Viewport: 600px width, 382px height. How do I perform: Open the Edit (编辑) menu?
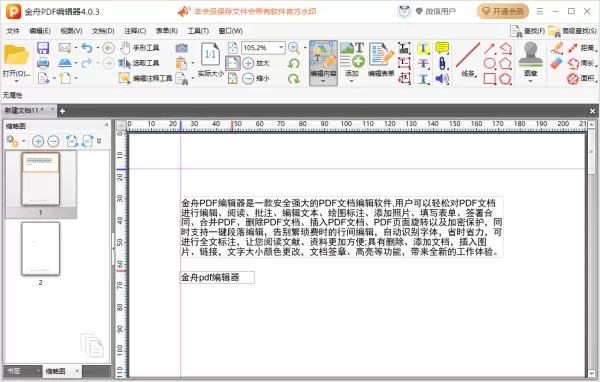(x=40, y=31)
